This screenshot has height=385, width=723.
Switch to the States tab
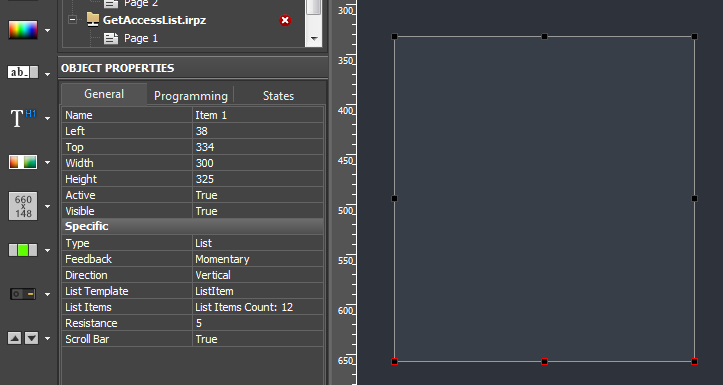pyautogui.click(x=278, y=96)
